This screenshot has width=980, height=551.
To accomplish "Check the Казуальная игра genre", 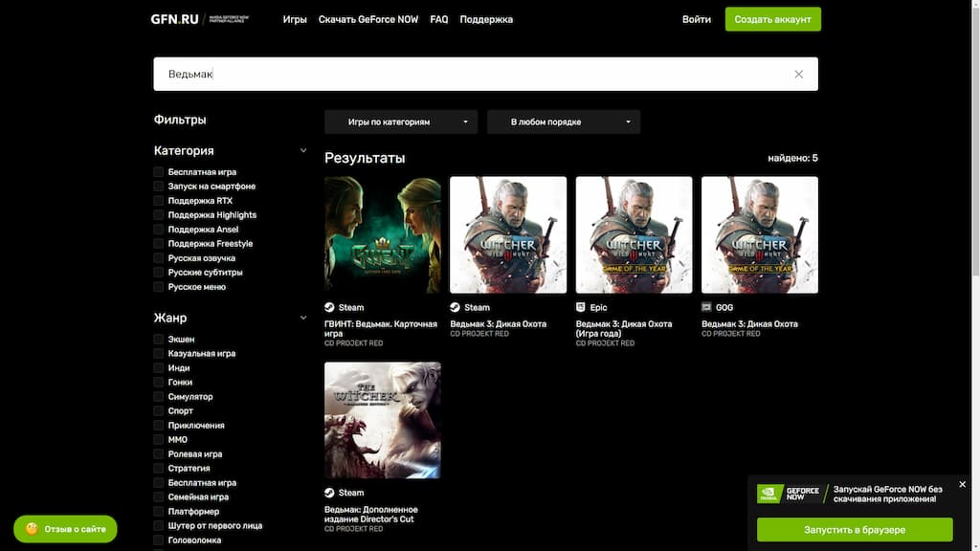I will (x=159, y=354).
